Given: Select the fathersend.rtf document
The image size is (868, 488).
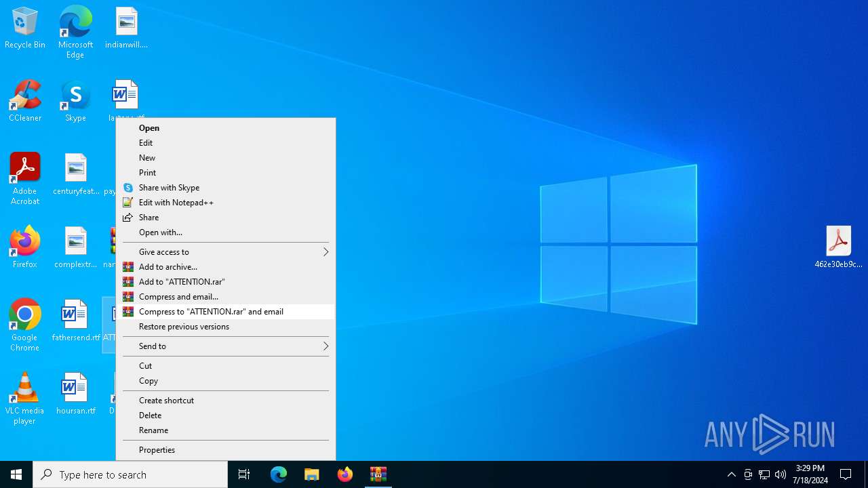Looking at the screenshot, I should [76, 321].
